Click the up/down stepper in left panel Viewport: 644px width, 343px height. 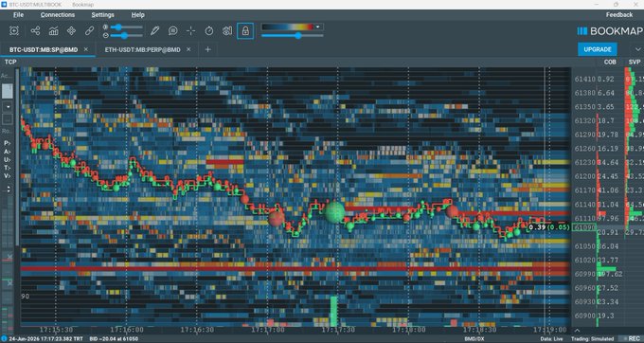pos(8,190)
